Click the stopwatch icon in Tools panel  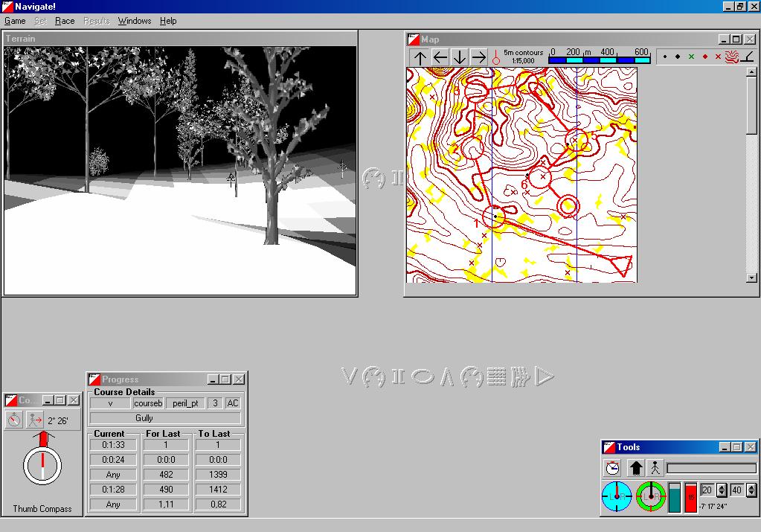(612, 468)
